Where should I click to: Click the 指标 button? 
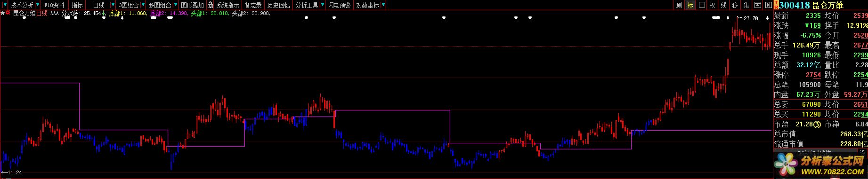pyautogui.click(x=77, y=5)
